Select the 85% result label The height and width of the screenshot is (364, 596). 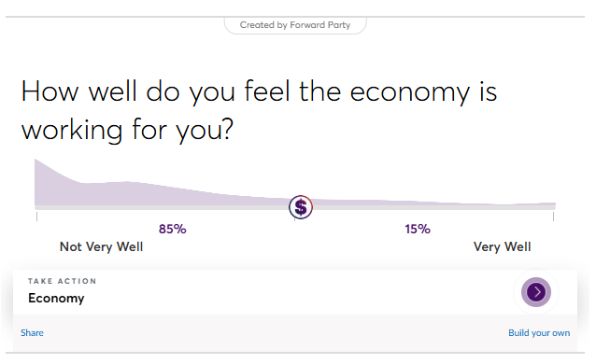pos(173,229)
